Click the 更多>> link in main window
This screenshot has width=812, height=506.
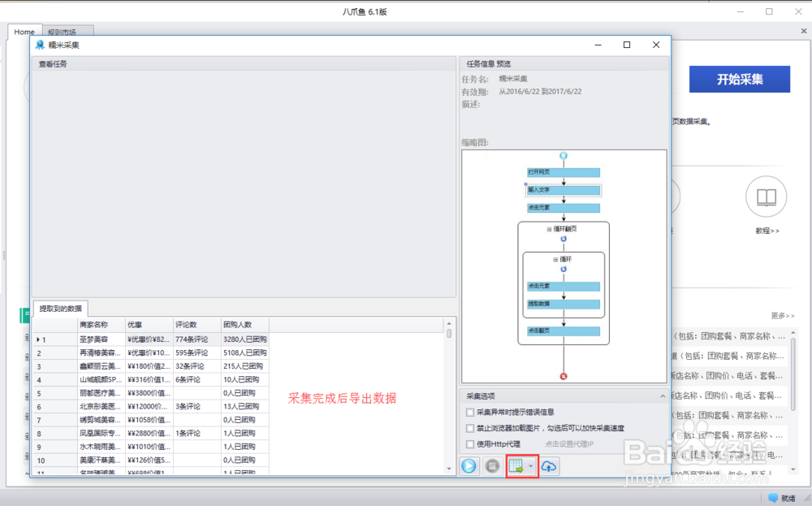pyautogui.click(x=782, y=315)
